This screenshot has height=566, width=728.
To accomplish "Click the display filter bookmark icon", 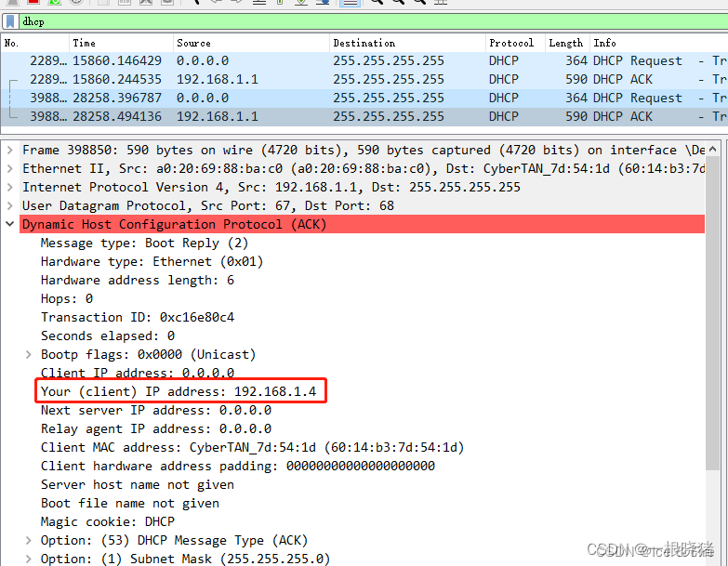I will (x=10, y=21).
